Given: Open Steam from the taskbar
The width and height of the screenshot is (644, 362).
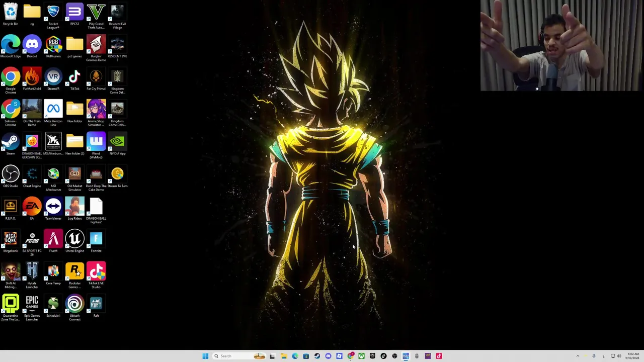Looking at the screenshot, I should (x=317, y=356).
